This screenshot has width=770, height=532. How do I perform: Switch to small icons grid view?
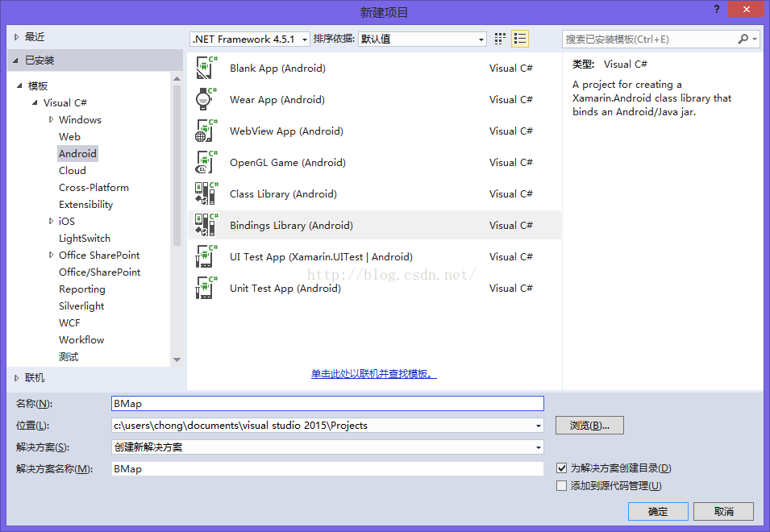pos(500,39)
